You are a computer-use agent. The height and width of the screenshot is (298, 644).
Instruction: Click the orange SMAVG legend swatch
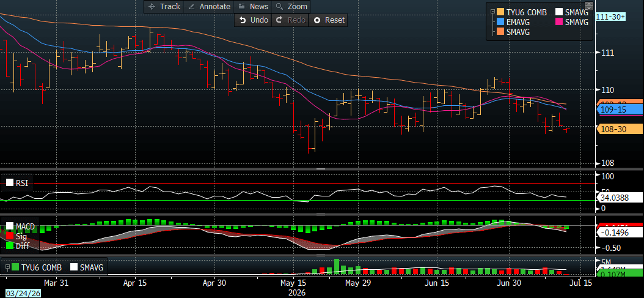pyautogui.click(x=500, y=32)
